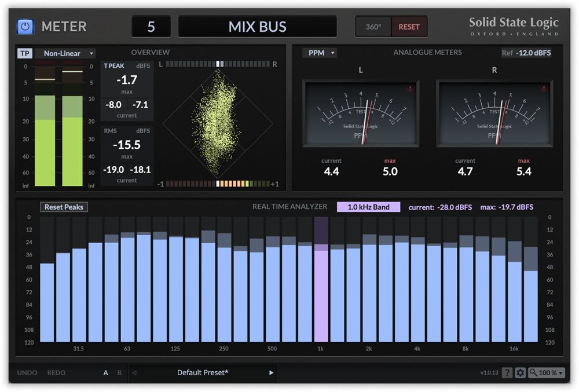
Task: Open the settings gear icon
Action: 520,373
